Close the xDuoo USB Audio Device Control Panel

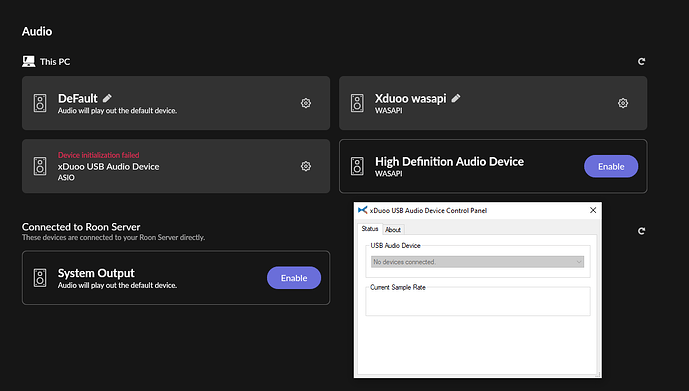(x=593, y=210)
